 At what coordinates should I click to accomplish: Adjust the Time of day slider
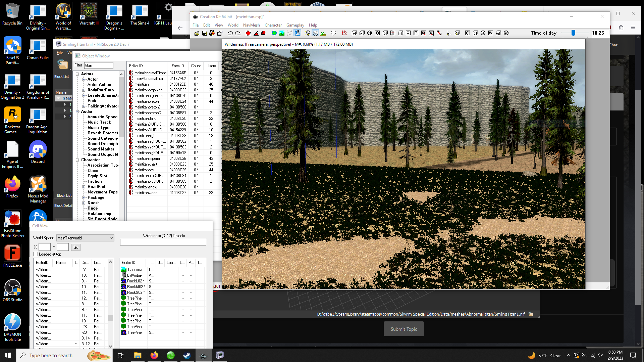tap(574, 33)
